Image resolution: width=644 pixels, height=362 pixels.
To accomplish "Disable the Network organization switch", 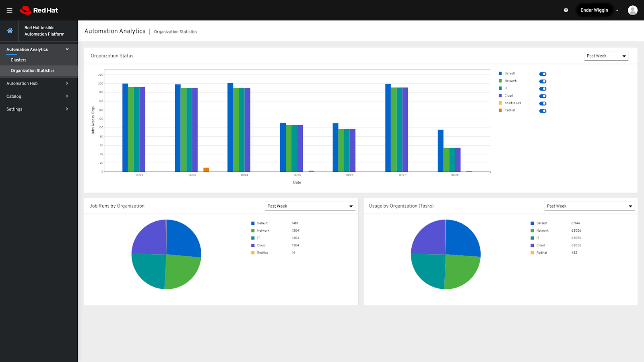I will pos(543,81).
